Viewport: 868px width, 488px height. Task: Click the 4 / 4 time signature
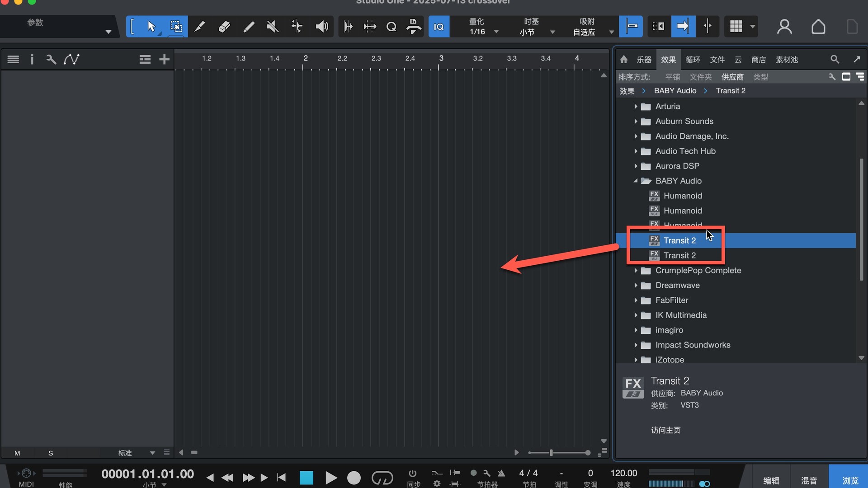coord(528,473)
